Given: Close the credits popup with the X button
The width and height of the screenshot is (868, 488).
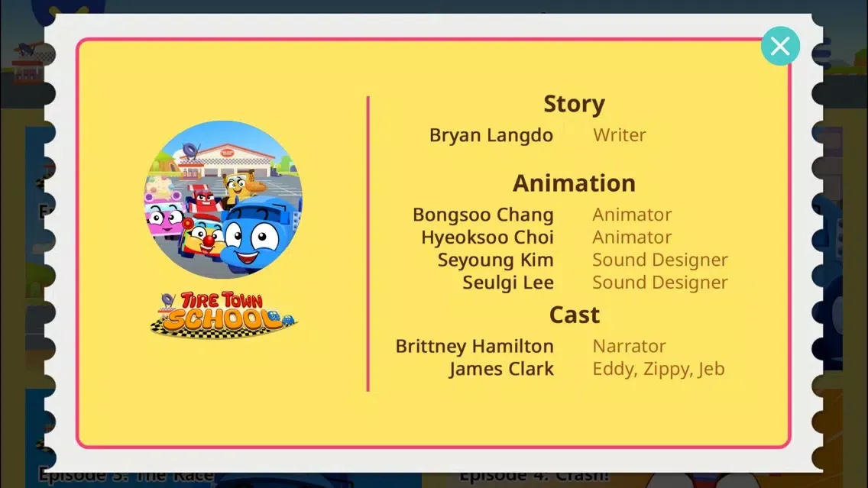Looking at the screenshot, I should pyautogui.click(x=780, y=46).
